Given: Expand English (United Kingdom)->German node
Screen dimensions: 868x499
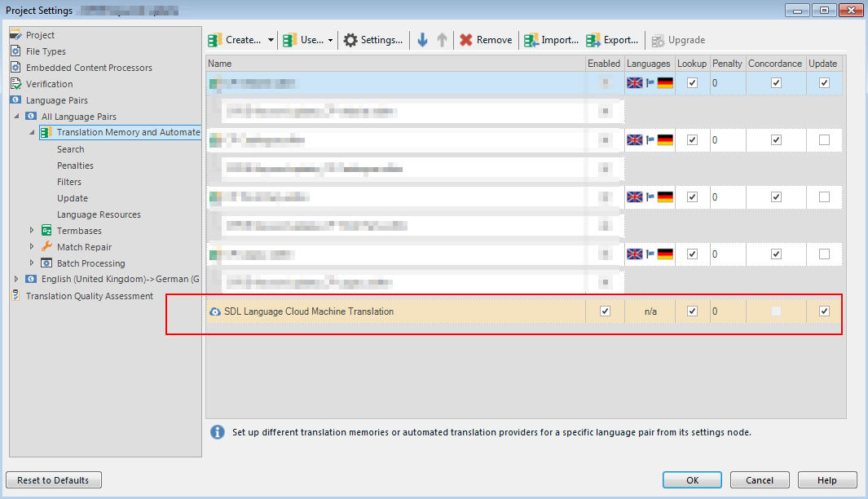Looking at the screenshot, I should point(16,279).
